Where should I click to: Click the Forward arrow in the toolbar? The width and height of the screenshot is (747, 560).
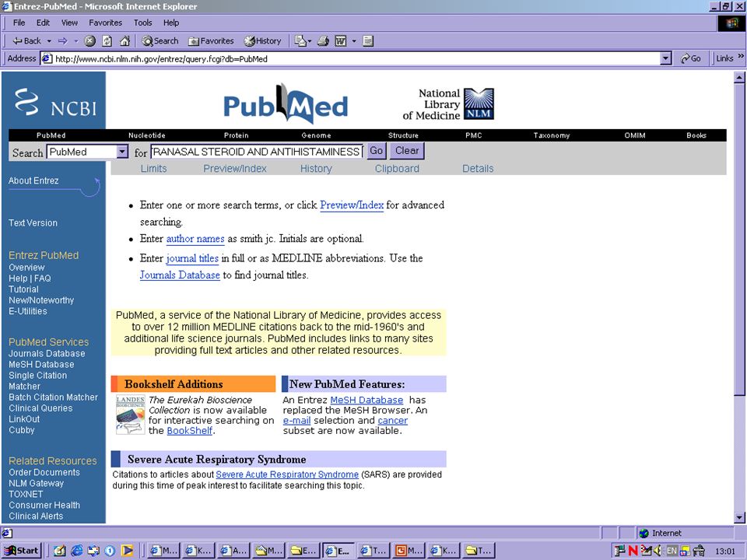click(62, 41)
